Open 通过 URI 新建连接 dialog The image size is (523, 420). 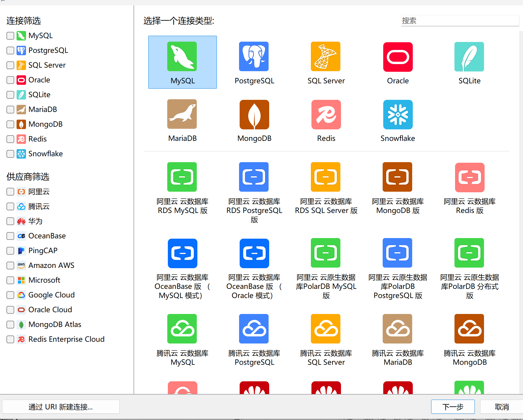tap(61, 407)
